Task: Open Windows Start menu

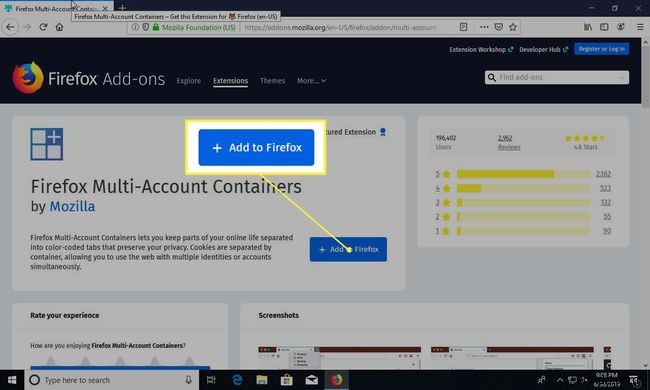Action: pos(12,380)
